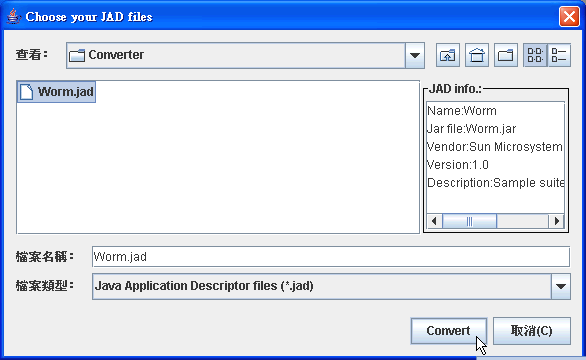Open the file type dropdown arrow
The height and width of the screenshot is (360, 586).
pyautogui.click(x=561, y=286)
